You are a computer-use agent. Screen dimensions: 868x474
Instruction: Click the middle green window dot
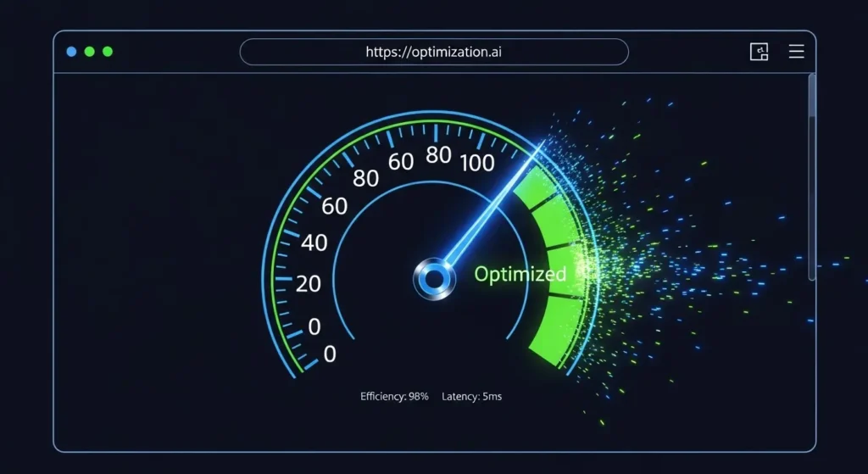(x=90, y=52)
